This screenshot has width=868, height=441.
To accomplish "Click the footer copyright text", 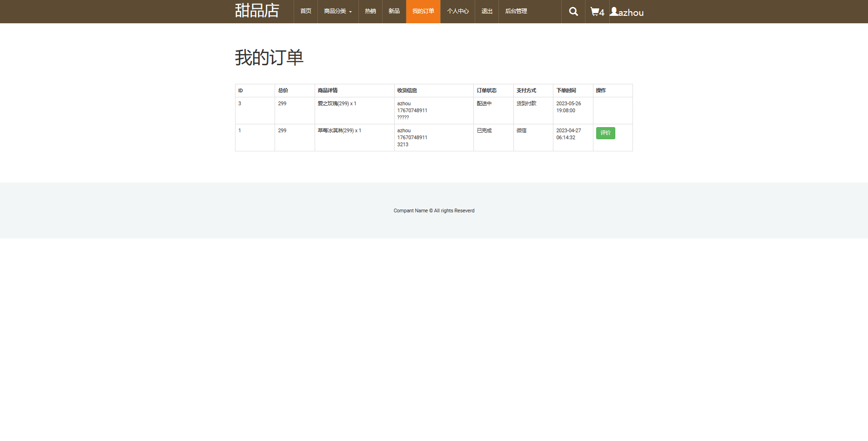I will (x=434, y=210).
